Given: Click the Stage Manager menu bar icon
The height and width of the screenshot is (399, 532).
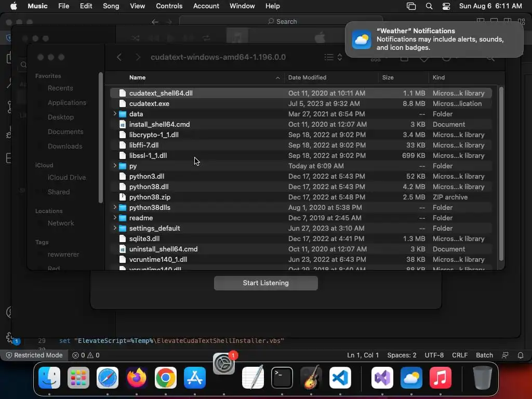Looking at the screenshot, I should tap(411, 6).
